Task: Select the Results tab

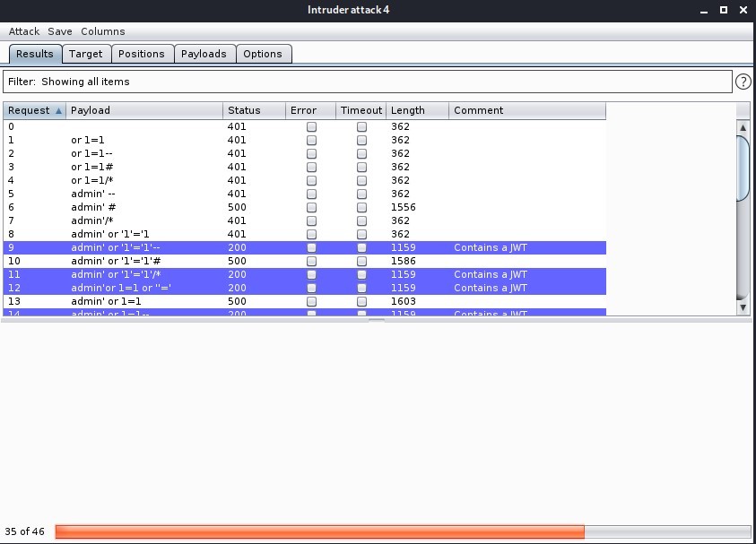Action: coord(34,54)
